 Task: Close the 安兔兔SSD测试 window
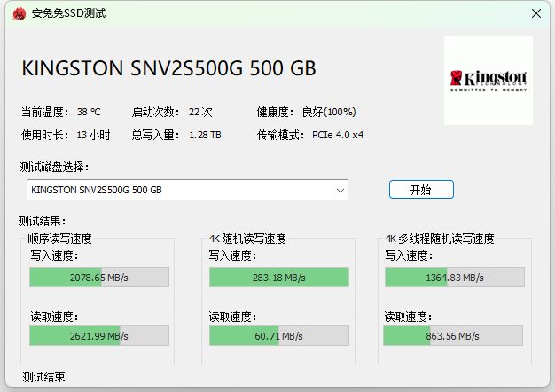535,13
